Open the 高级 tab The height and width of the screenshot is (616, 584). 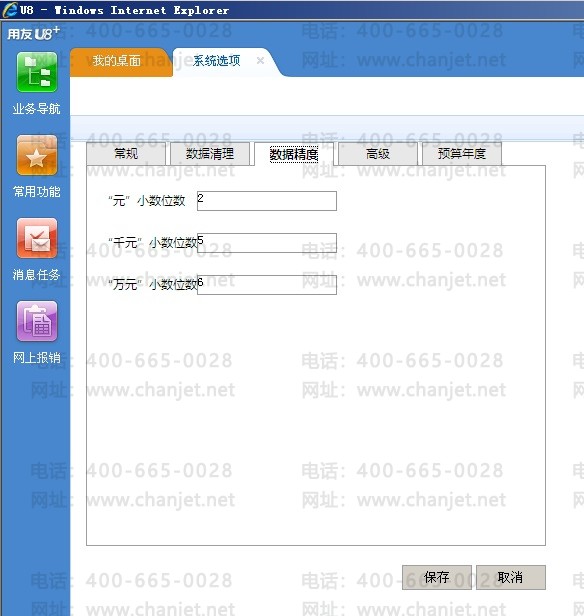click(378, 153)
